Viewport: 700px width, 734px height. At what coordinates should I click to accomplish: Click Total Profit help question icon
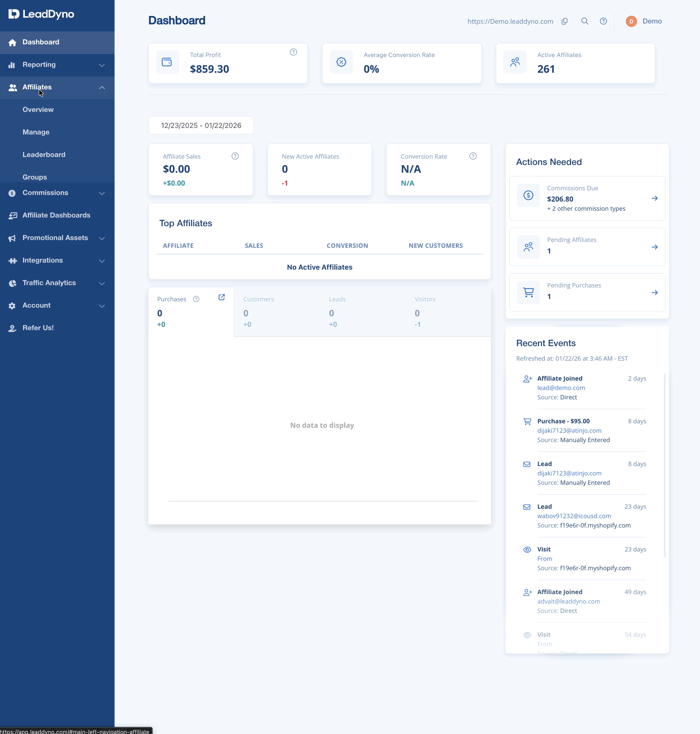(x=293, y=52)
